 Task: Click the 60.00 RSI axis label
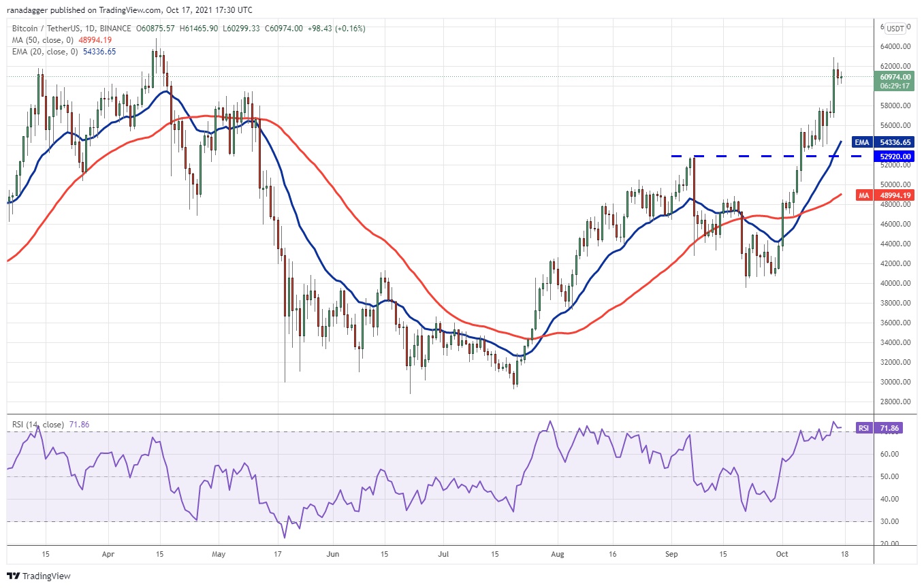click(x=889, y=454)
